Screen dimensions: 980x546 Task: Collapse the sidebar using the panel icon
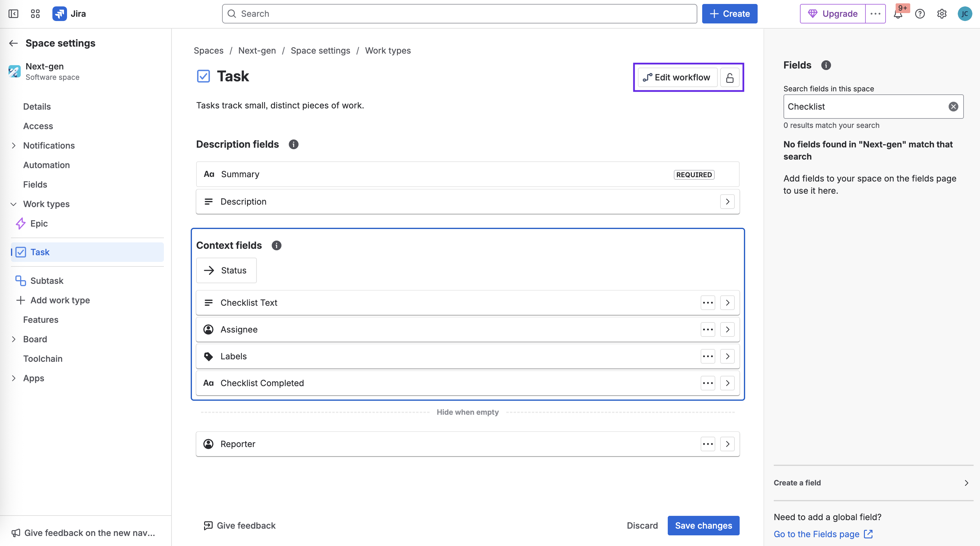(13, 14)
